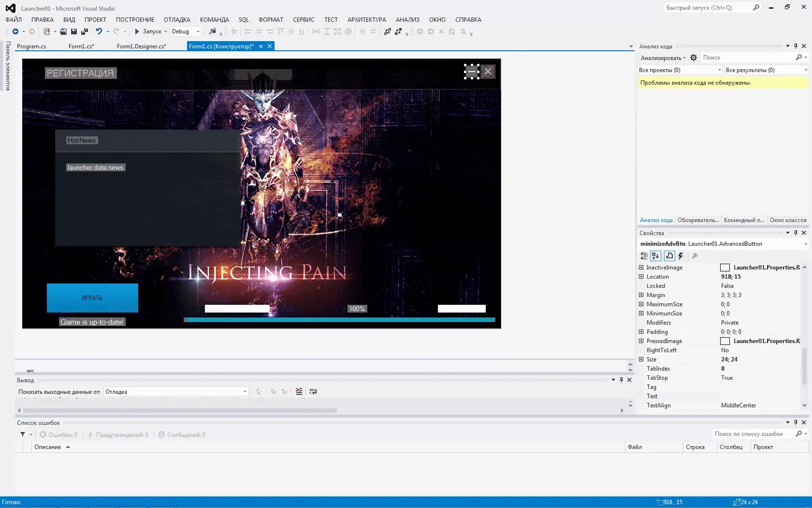Click the error list filter funnel icon
812x508 pixels.
(23, 434)
